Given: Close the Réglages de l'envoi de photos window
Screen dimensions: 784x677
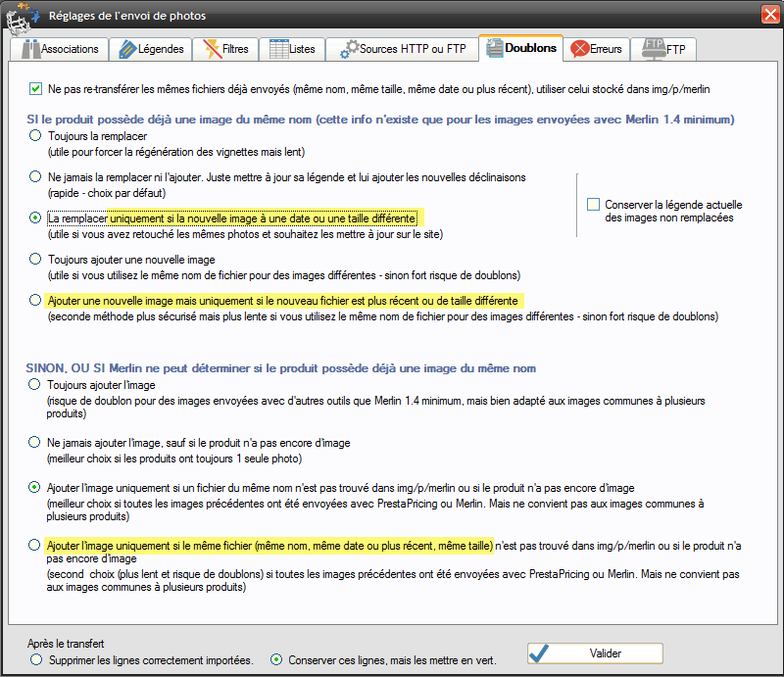Looking at the screenshot, I should click(x=768, y=14).
